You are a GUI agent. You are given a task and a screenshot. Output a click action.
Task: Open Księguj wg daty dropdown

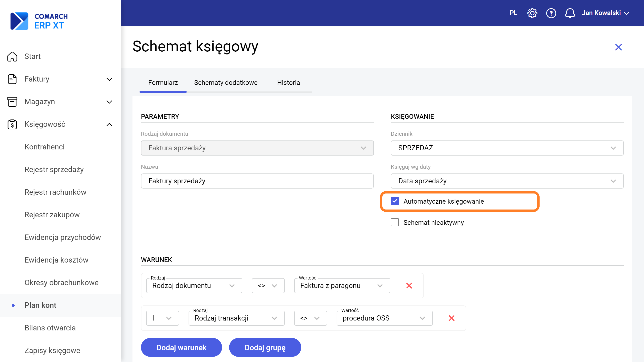point(507,181)
